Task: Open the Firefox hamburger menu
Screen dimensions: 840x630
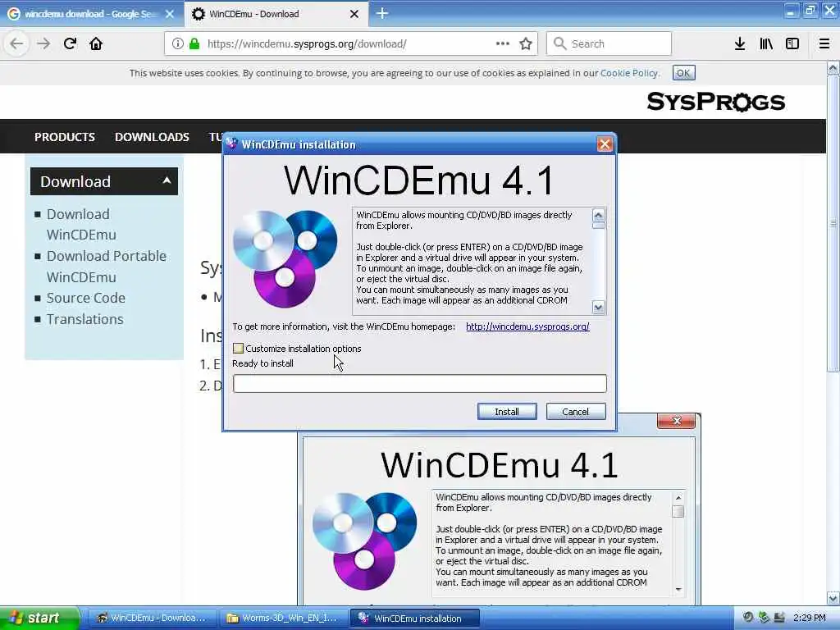Action: pyautogui.click(x=824, y=44)
